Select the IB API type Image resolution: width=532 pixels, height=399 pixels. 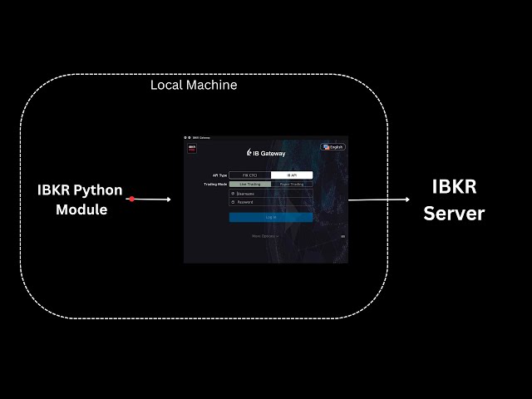[292, 175]
